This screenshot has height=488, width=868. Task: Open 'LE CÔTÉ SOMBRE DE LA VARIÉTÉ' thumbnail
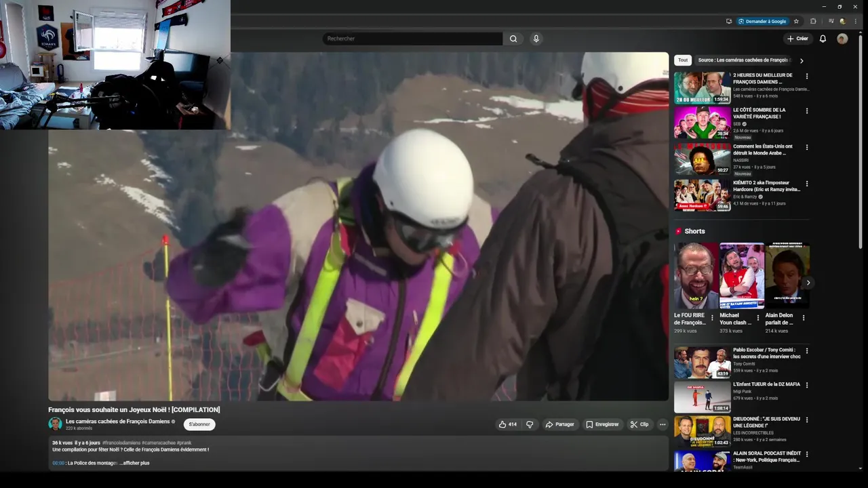click(x=702, y=122)
